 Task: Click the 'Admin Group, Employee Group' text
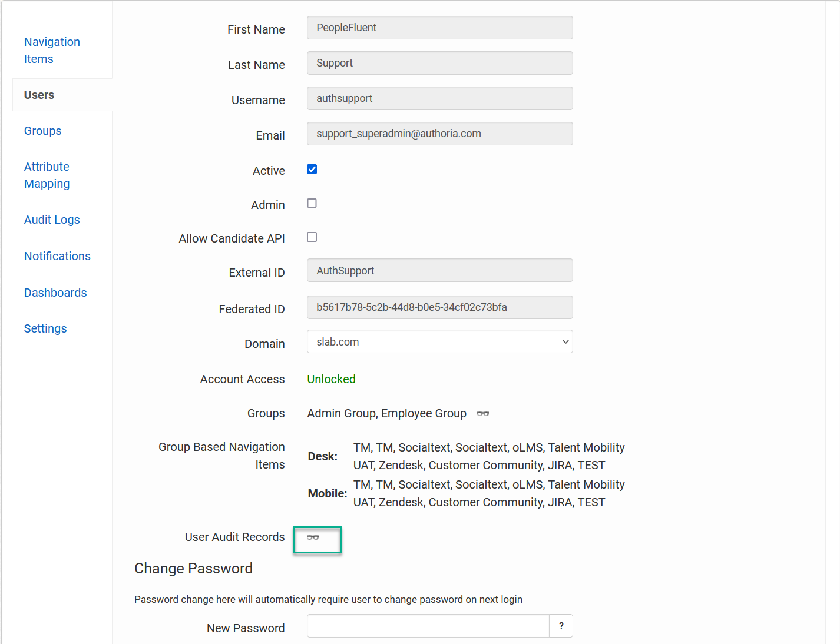387,413
